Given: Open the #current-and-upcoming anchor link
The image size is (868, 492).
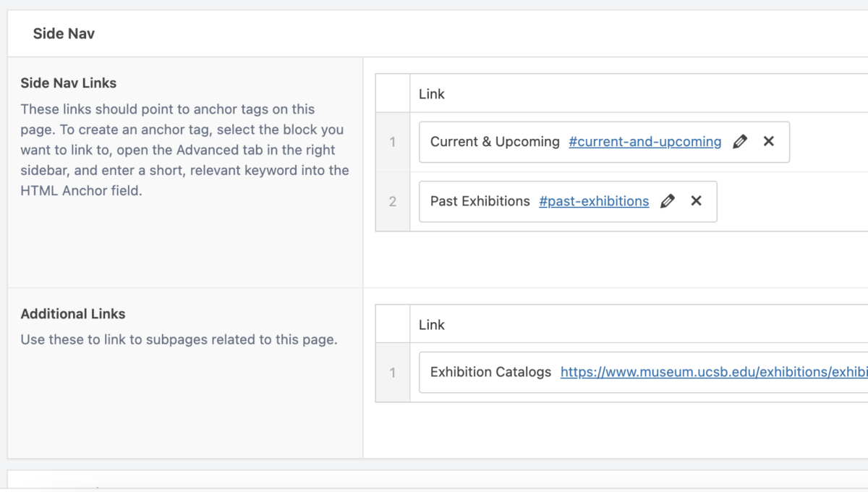Looking at the screenshot, I should 644,142.
